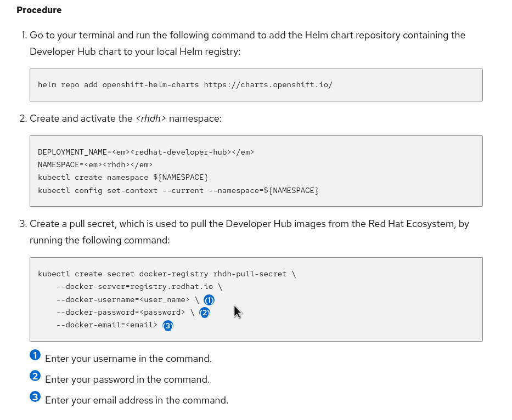
Task: Click the kubectl create secret docker-registry line
Action: coord(166,274)
